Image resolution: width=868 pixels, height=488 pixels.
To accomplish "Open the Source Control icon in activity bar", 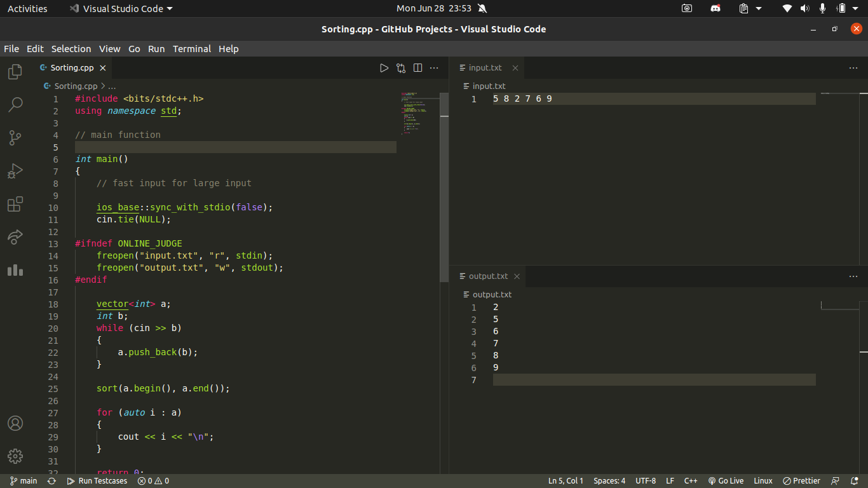I will point(15,138).
